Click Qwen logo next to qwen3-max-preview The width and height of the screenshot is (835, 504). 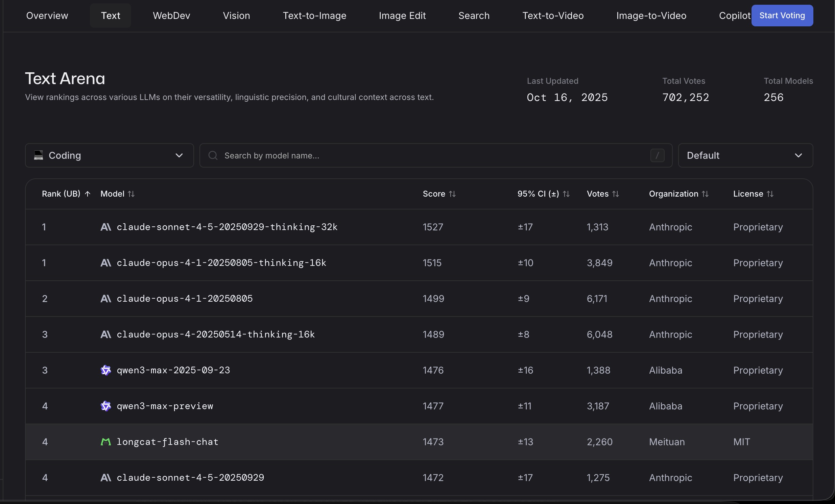[x=106, y=406]
